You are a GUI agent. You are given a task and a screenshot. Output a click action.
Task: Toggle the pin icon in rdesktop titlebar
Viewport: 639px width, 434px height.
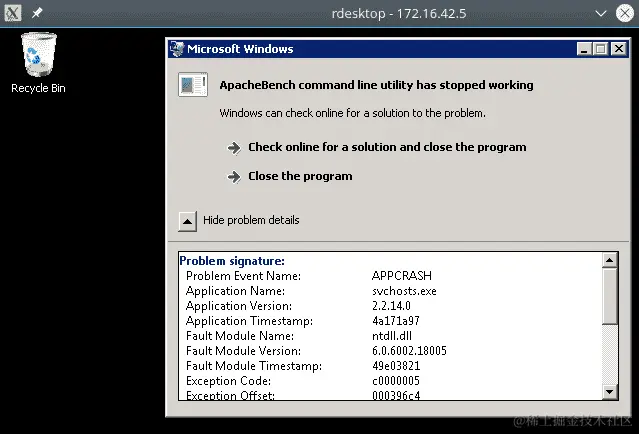(37, 13)
